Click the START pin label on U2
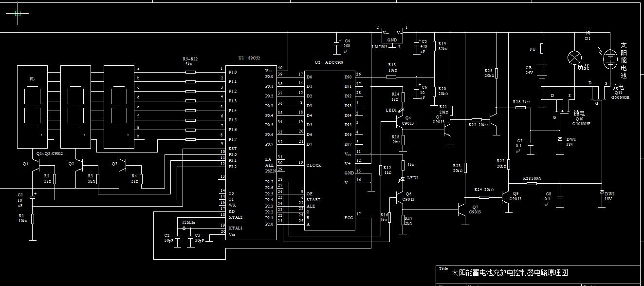Screen dimensions: 644x286 point(313,200)
